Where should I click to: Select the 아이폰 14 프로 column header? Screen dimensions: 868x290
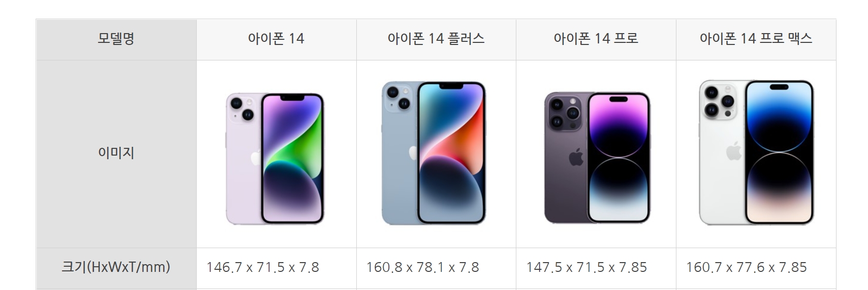(596, 39)
